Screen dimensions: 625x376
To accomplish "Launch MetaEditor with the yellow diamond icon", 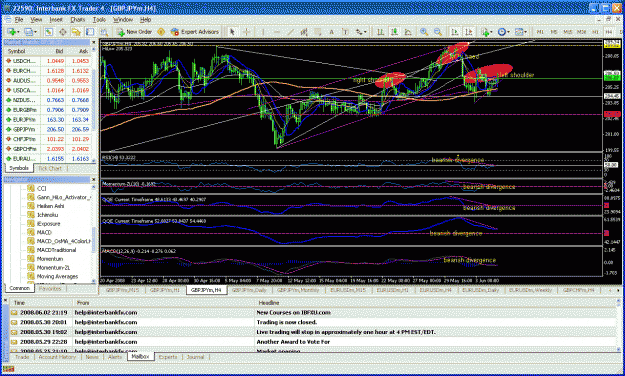I will tap(161, 32).
